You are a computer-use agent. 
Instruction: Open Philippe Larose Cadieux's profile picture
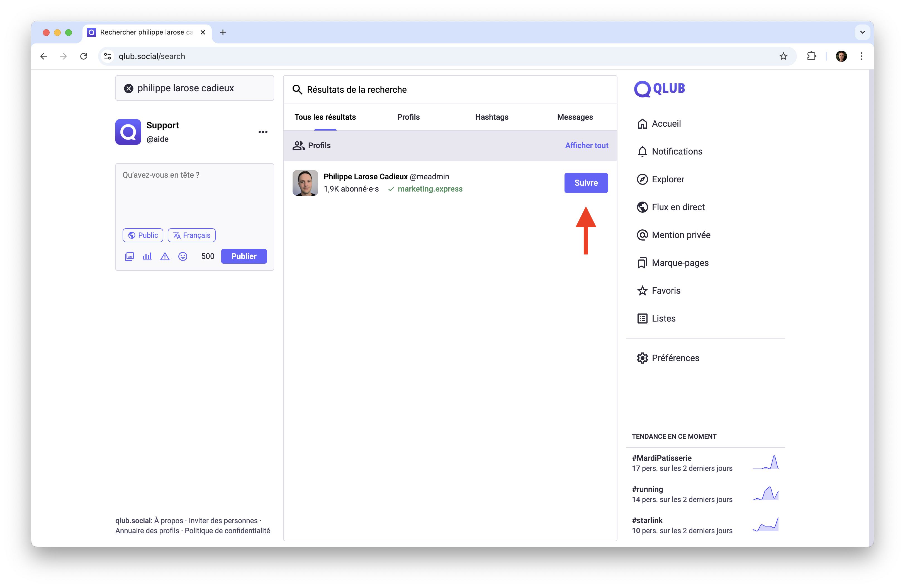305,183
